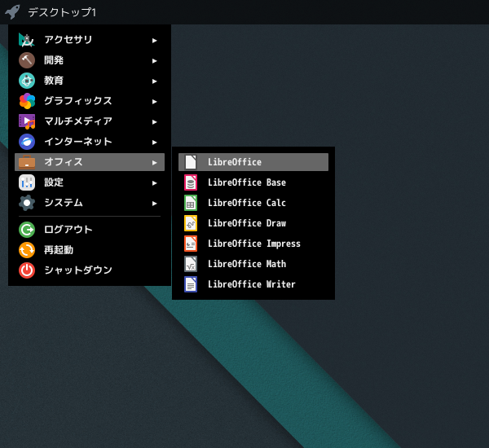
Task: Select the オフィス menu entry
Action: (90, 162)
